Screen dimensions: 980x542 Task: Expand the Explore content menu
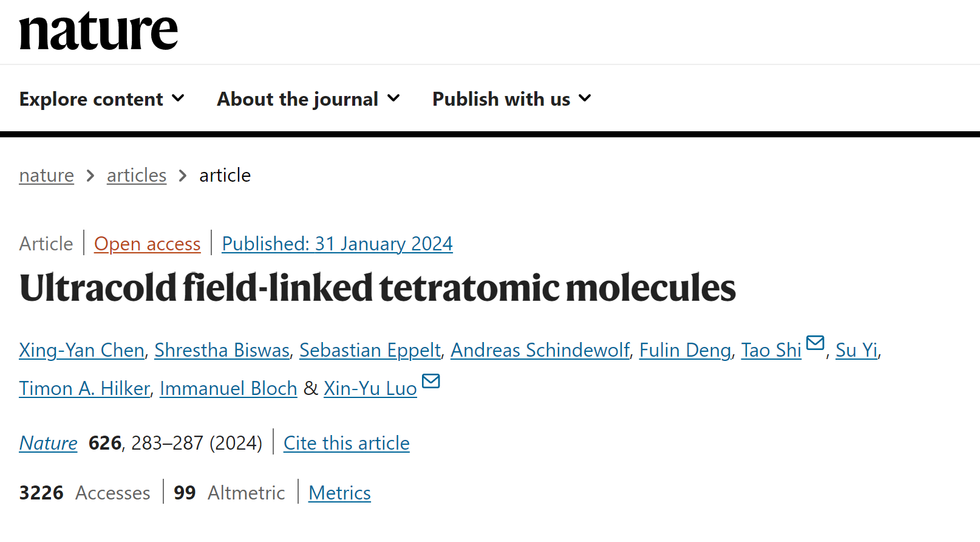101,99
